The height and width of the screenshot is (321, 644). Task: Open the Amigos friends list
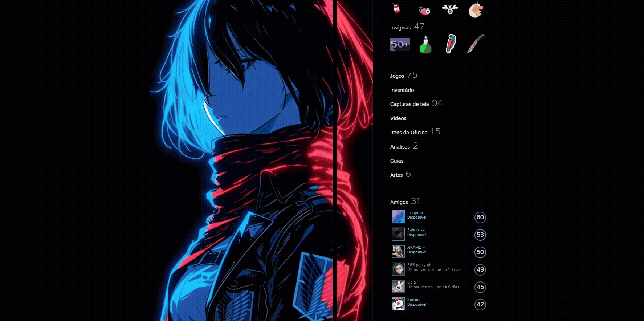coord(399,202)
